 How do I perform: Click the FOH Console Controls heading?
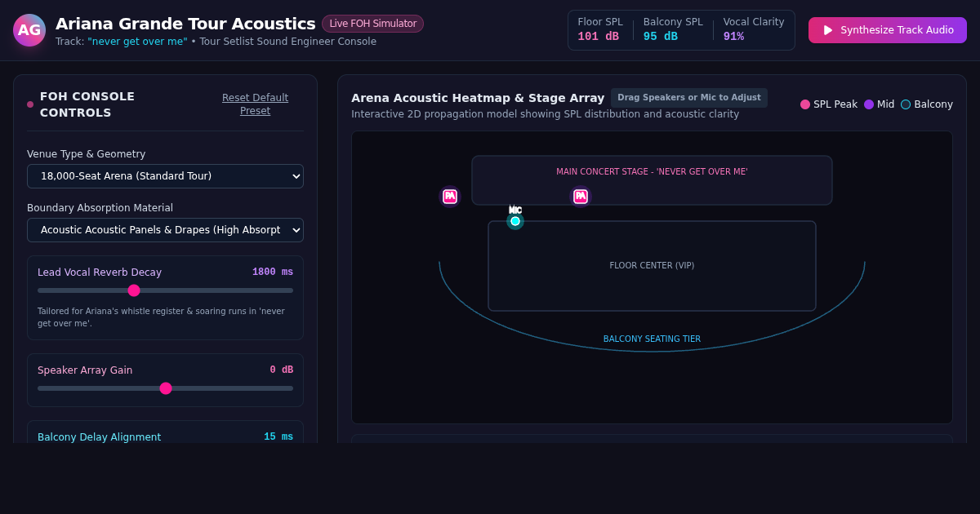(87, 104)
